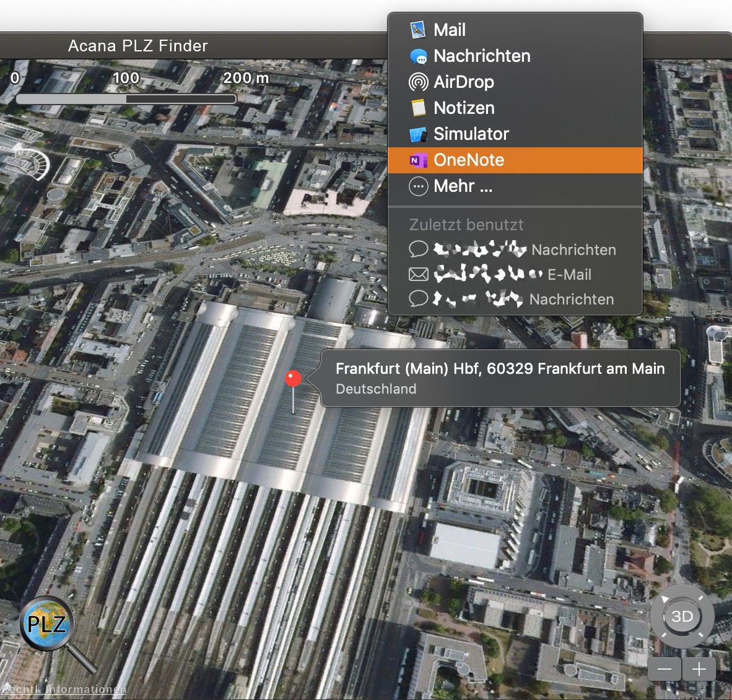732x700 pixels.
Task: Click the PLZ globe magnifier logo
Action: pyautogui.click(x=56, y=634)
